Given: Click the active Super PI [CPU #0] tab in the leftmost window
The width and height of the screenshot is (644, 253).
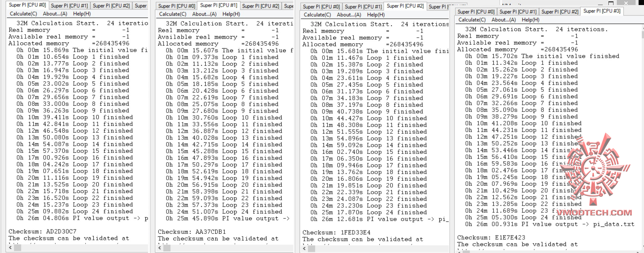Looking at the screenshot, I should [x=27, y=5].
